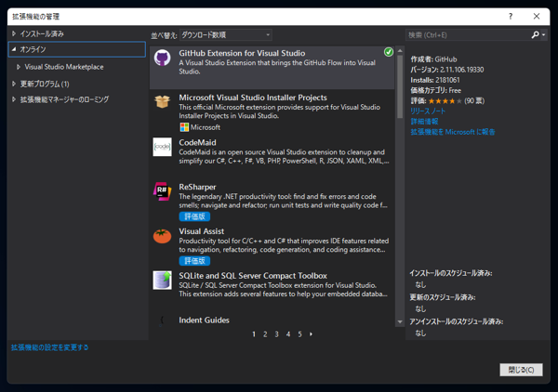Collapse the オンライン tree node
Screen dimensions: 558x392
(14, 49)
